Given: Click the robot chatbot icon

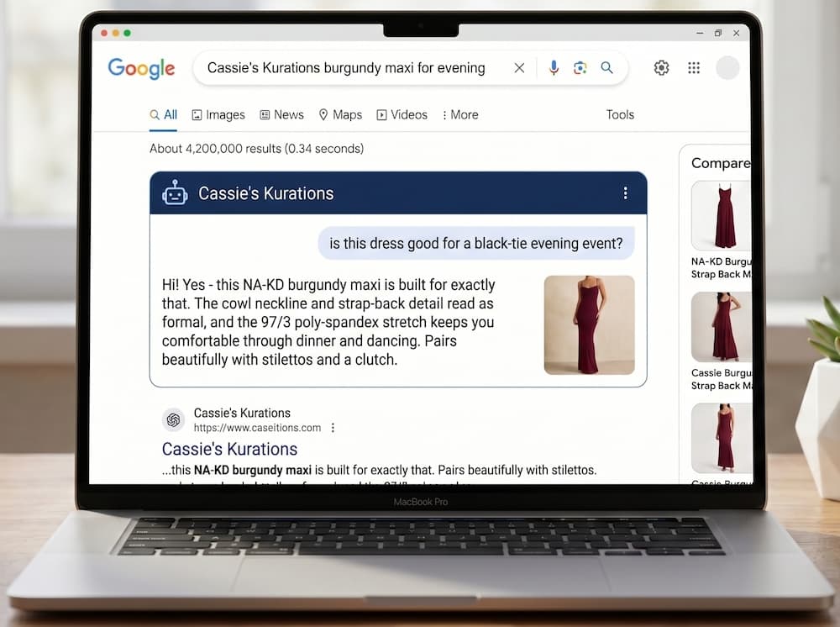Looking at the screenshot, I should click(175, 193).
